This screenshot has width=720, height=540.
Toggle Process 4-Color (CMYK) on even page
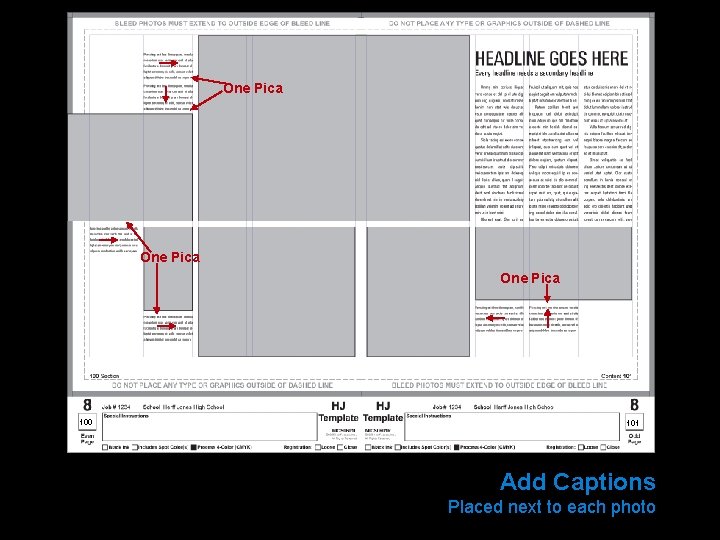click(x=194, y=447)
